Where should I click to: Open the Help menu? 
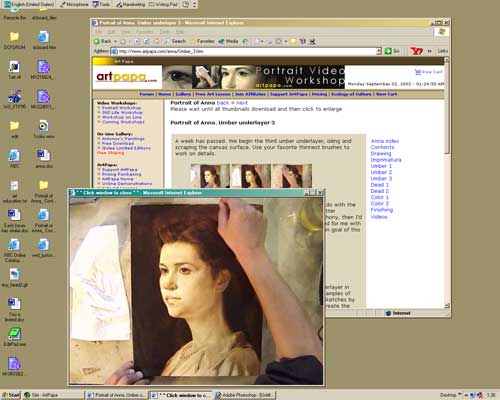click(180, 32)
